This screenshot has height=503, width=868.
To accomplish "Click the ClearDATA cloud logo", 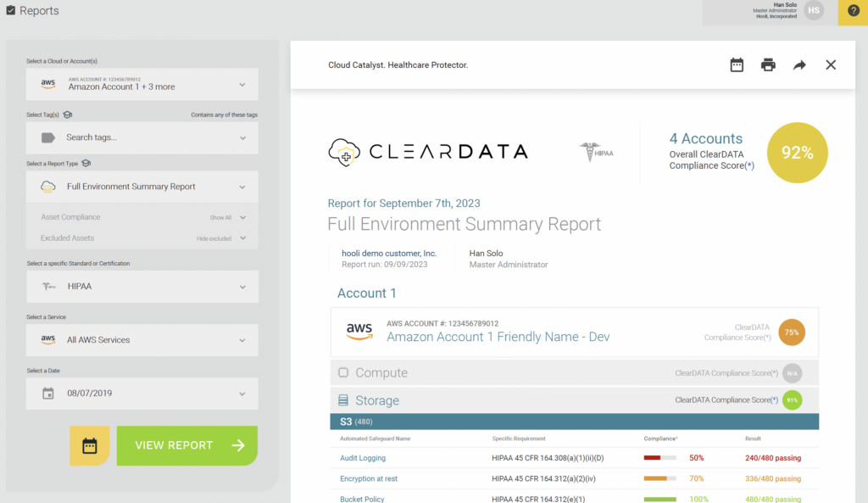I will (344, 153).
